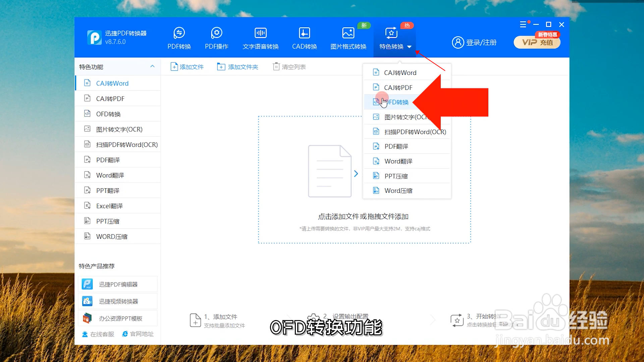Open the hamburger settings menu
Viewport: 644px width, 362px height.
tap(523, 24)
